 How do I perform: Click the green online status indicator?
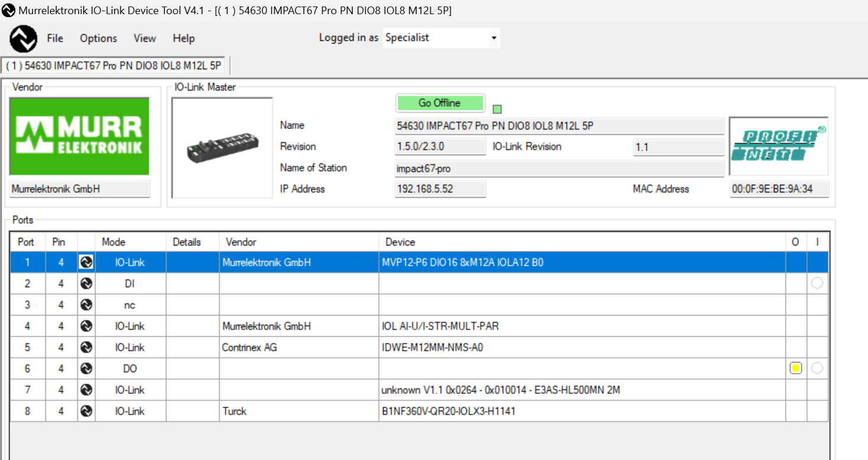point(497,109)
